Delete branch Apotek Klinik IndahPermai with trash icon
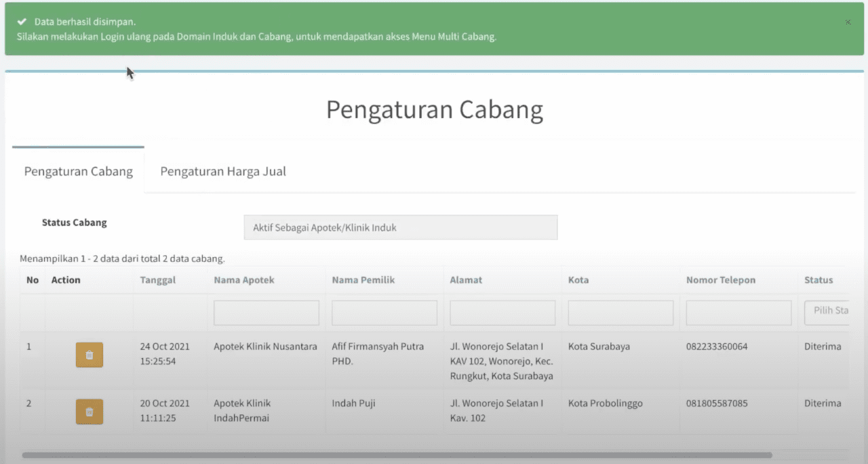Image resolution: width=868 pixels, height=464 pixels. 89,412
